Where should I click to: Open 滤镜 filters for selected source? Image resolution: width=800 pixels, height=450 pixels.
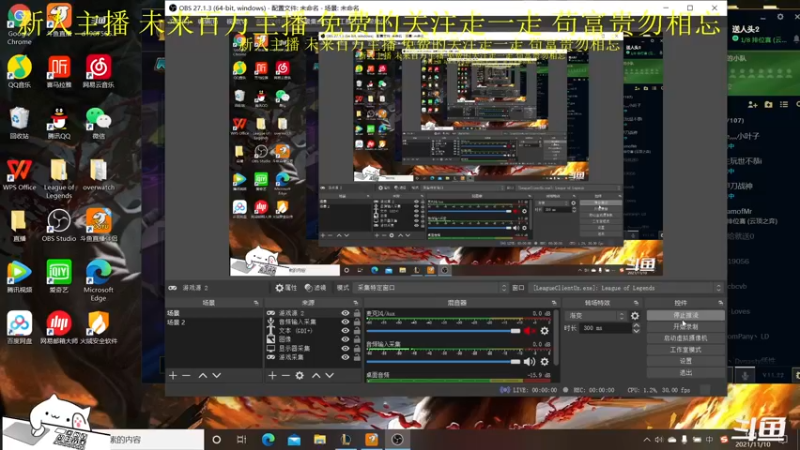[315, 288]
